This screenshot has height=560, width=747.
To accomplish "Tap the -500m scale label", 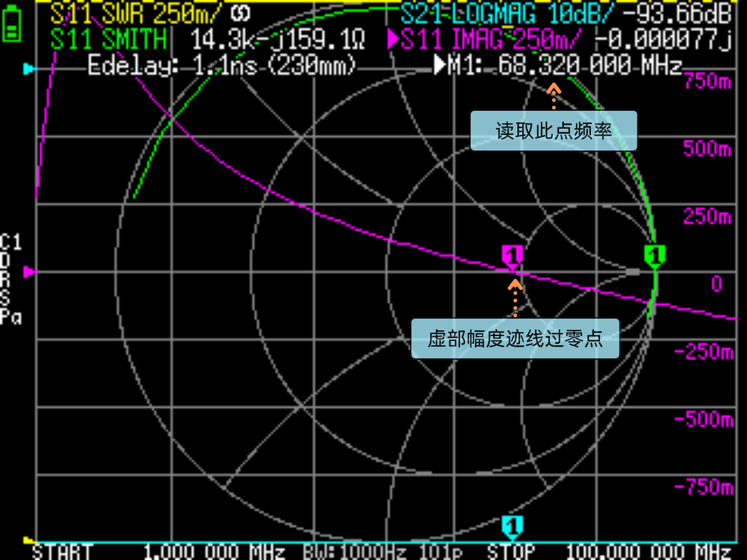I will [703, 419].
